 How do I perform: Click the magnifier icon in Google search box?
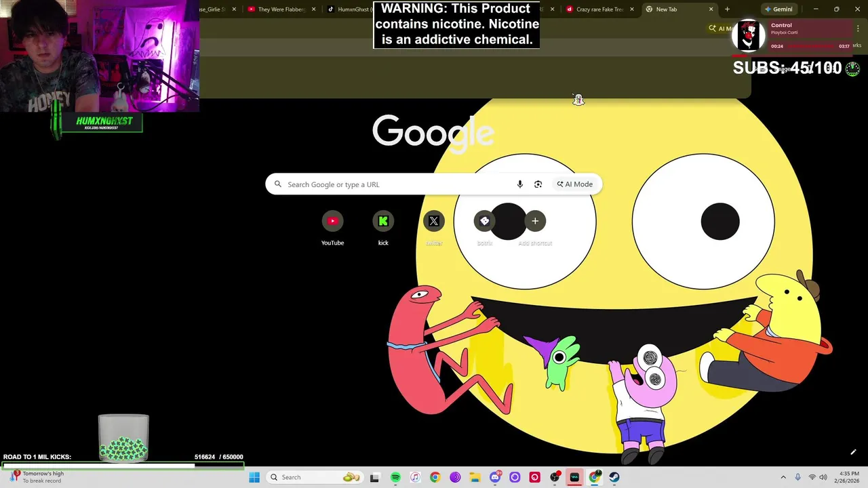278,184
